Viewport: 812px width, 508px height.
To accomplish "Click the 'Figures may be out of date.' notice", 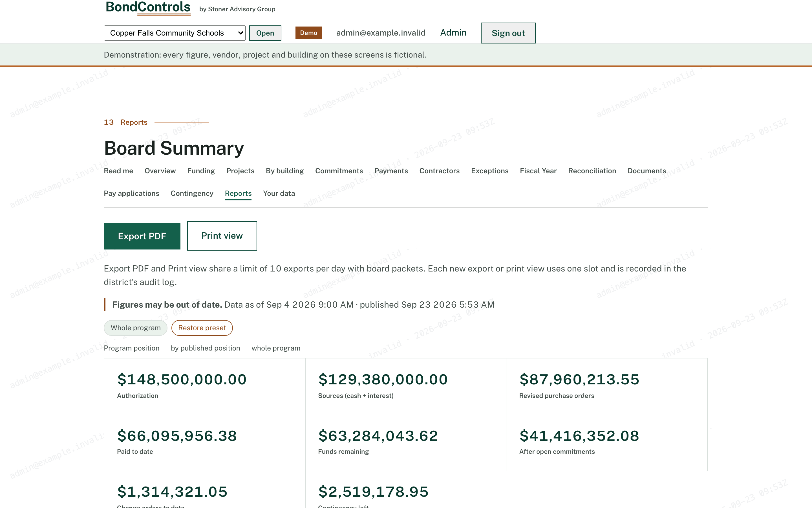I will 167,305.
